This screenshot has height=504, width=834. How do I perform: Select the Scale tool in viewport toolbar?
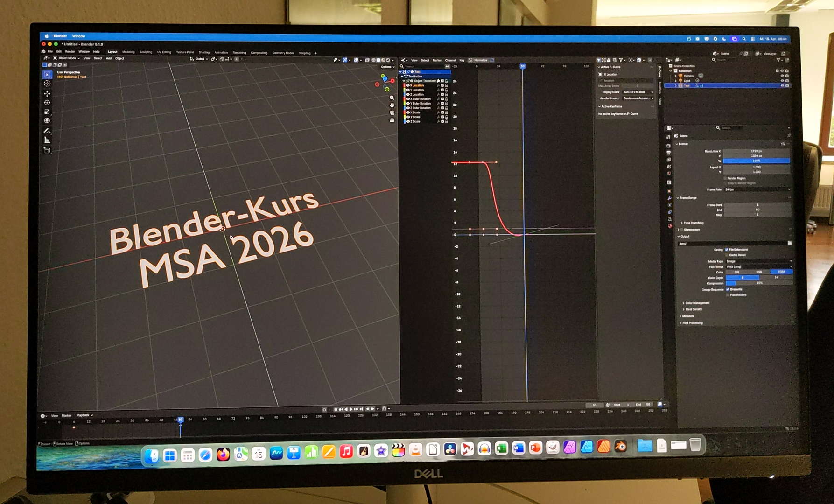tap(47, 112)
